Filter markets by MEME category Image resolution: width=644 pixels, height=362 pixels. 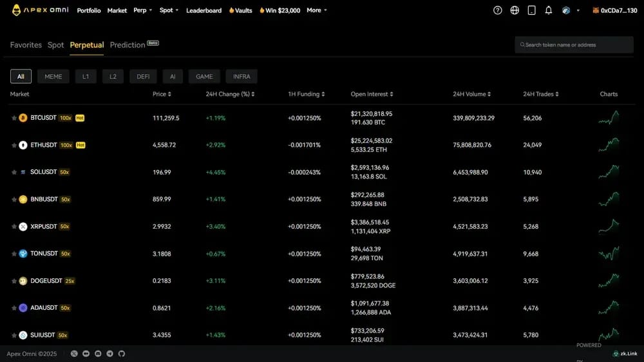[x=53, y=77]
